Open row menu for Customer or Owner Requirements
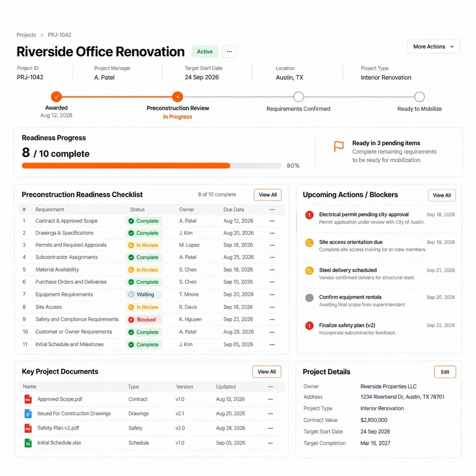This screenshot has width=476, height=476. pos(272,332)
